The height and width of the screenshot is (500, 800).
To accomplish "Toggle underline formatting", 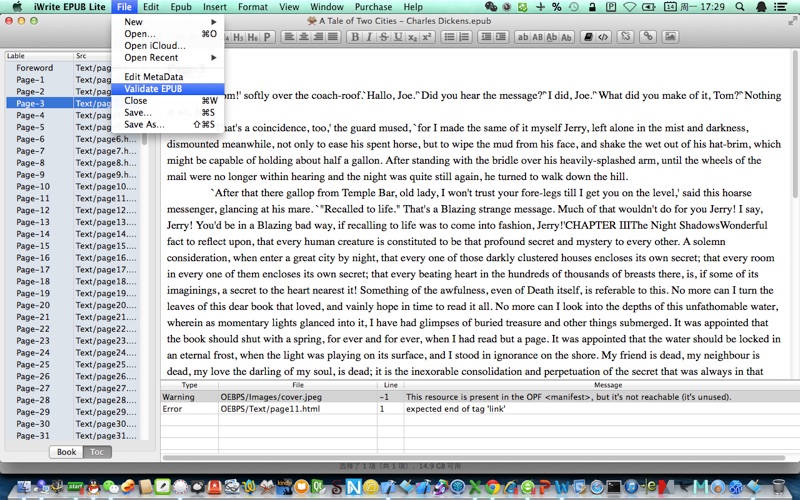I will tap(398, 37).
